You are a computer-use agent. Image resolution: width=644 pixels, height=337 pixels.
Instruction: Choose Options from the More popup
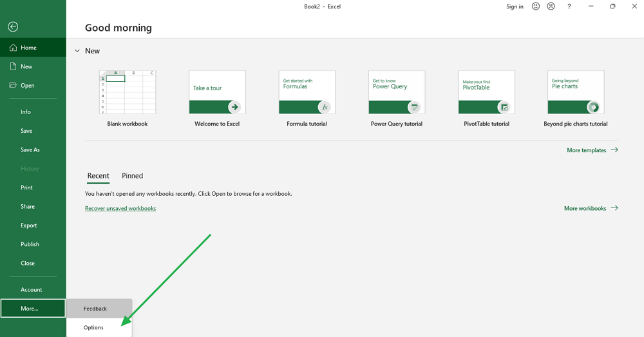click(99, 327)
